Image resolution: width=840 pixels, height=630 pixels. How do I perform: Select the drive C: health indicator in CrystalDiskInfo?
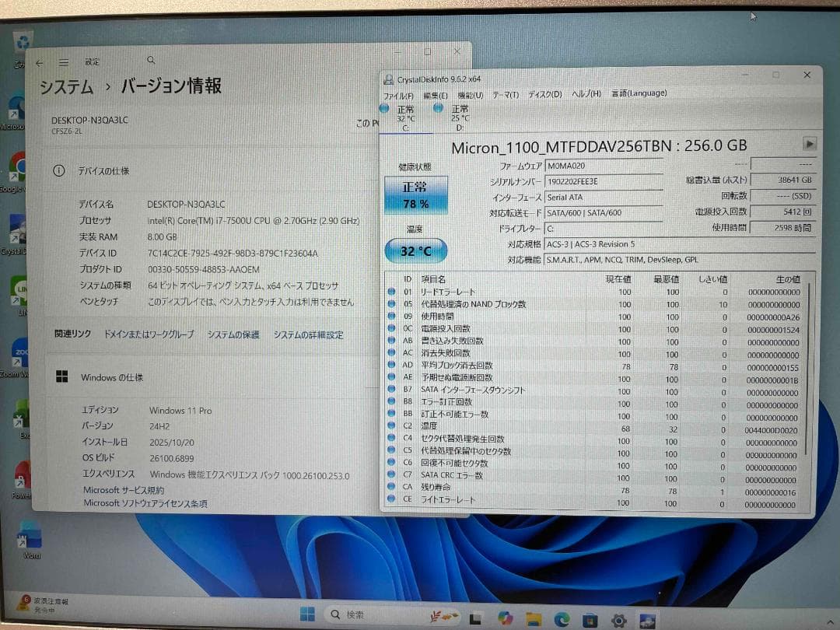point(405,115)
